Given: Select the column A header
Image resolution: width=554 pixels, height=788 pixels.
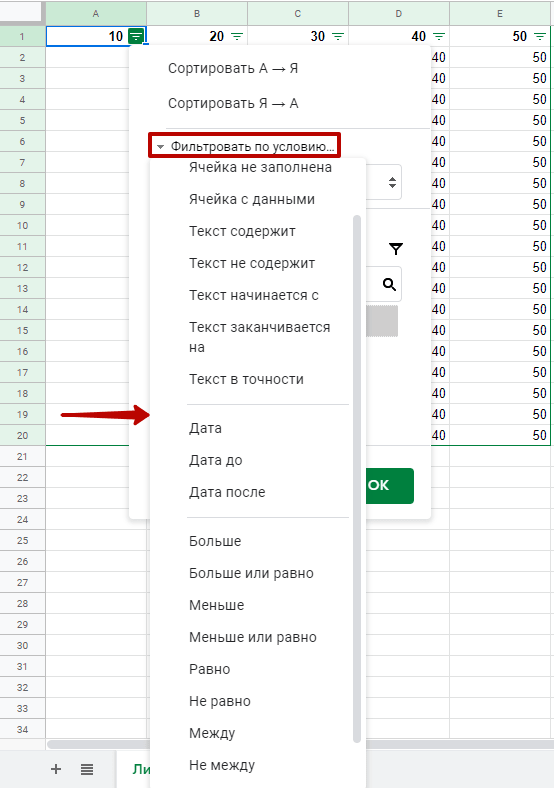Looking at the screenshot, I should (x=96, y=14).
